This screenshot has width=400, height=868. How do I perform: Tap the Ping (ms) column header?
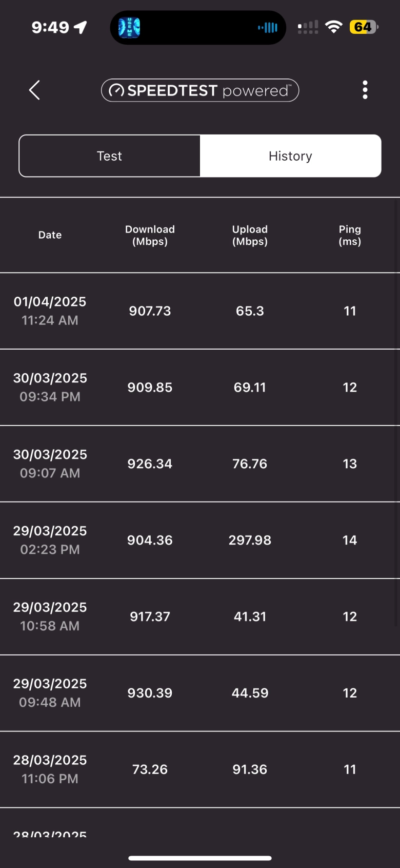pyautogui.click(x=350, y=235)
